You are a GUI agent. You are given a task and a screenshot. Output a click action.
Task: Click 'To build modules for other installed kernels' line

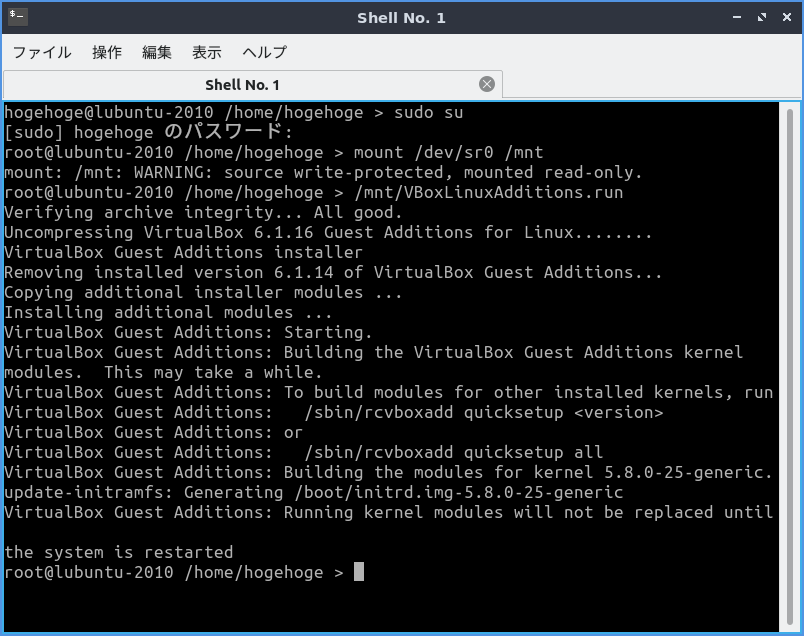(388, 392)
